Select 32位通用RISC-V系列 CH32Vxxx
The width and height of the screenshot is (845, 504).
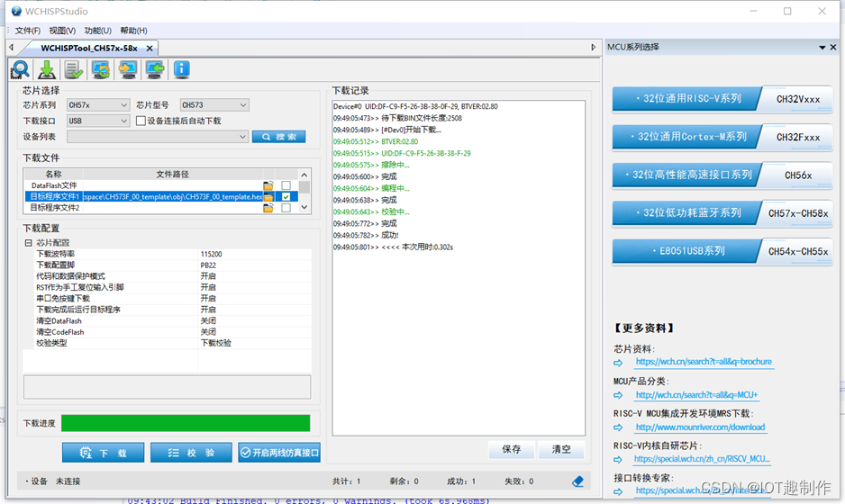722,99
